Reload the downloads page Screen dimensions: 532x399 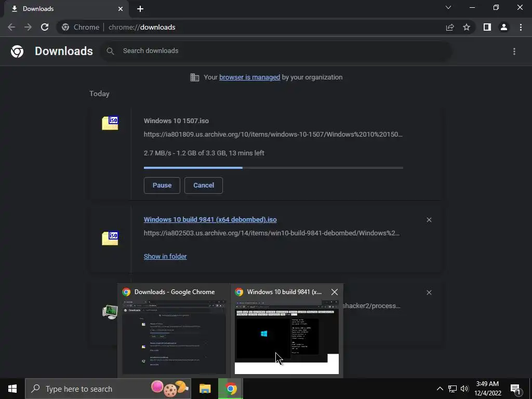[45, 27]
